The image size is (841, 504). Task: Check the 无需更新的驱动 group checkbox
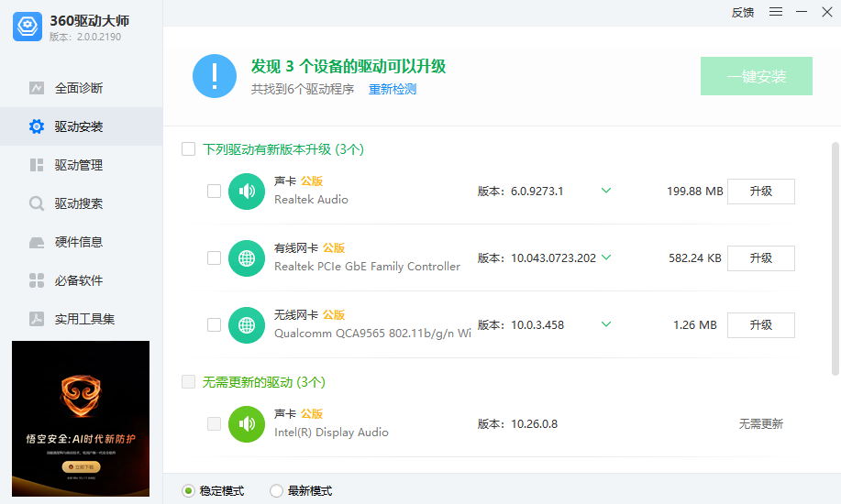point(188,382)
